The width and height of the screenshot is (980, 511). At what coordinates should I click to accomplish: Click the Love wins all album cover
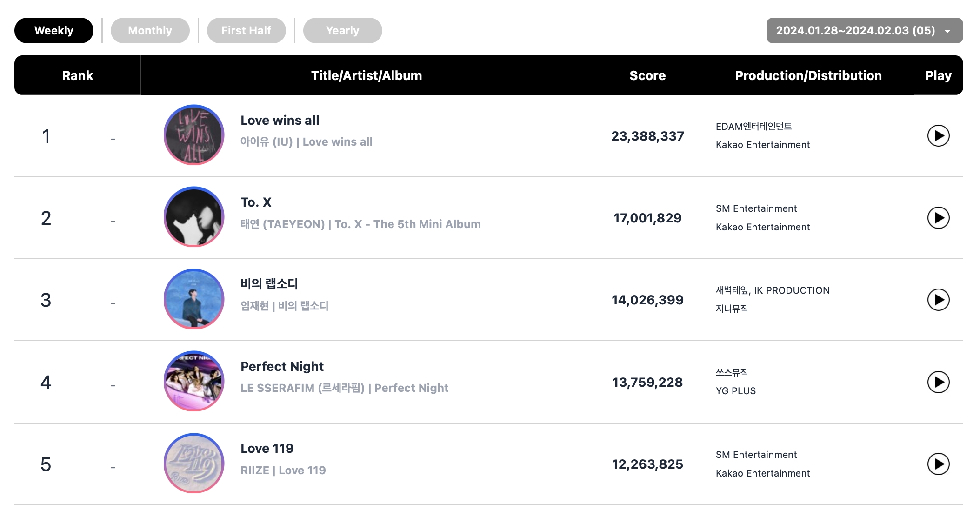click(x=194, y=135)
